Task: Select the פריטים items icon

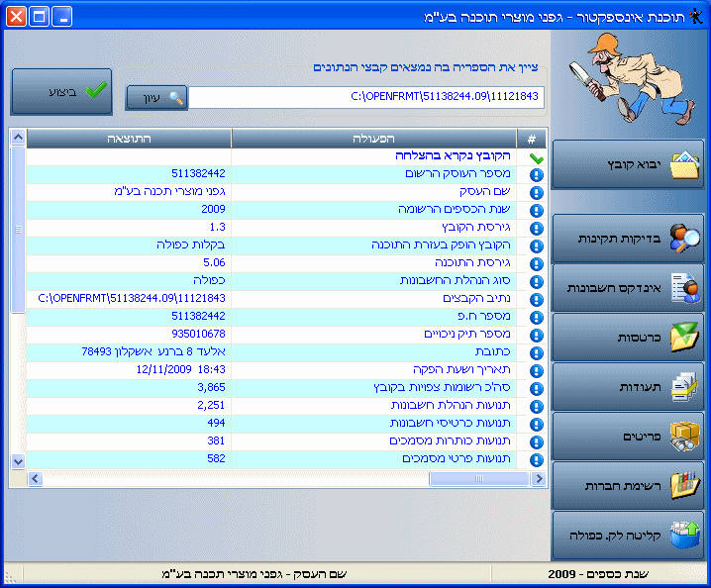Action: [684, 437]
